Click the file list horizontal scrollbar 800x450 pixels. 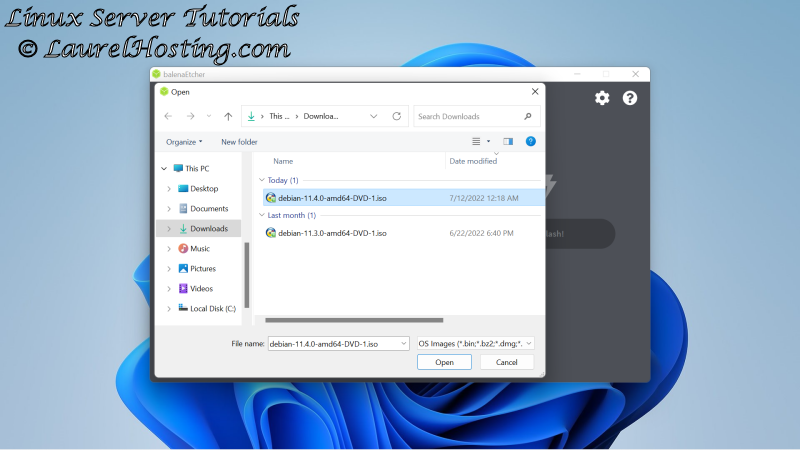click(354, 320)
